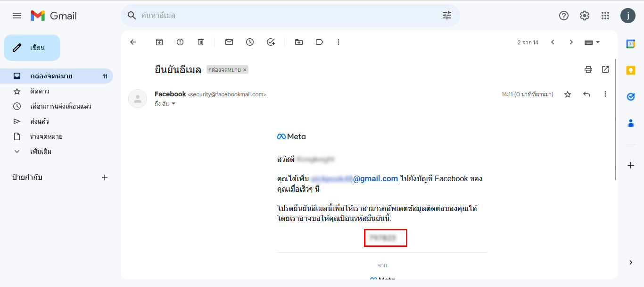Open message more options menu

coord(605,94)
